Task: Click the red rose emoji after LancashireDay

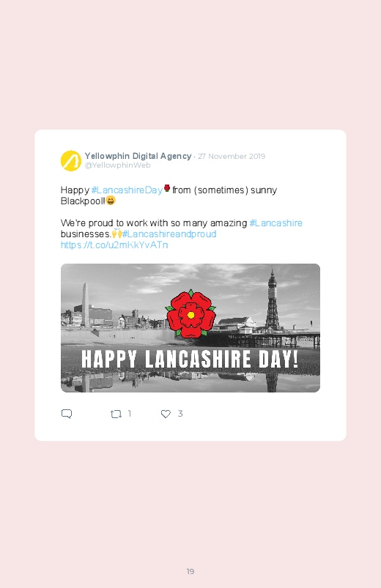Action: (167, 188)
